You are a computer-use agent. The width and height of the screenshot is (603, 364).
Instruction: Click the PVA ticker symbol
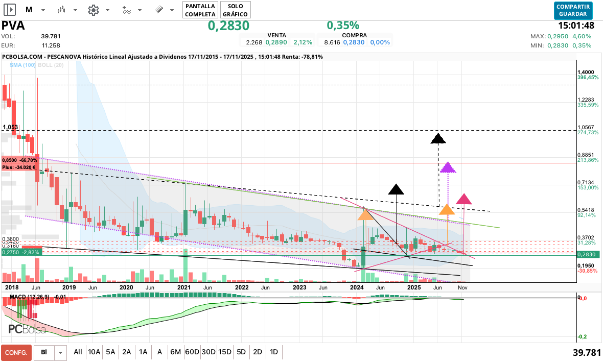13,26
